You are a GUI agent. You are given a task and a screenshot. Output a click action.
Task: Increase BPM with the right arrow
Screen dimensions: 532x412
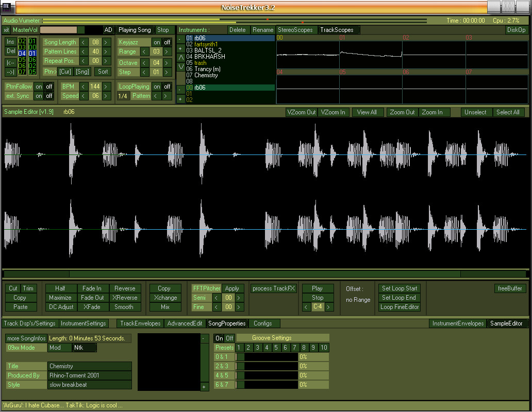pos(106,87)
